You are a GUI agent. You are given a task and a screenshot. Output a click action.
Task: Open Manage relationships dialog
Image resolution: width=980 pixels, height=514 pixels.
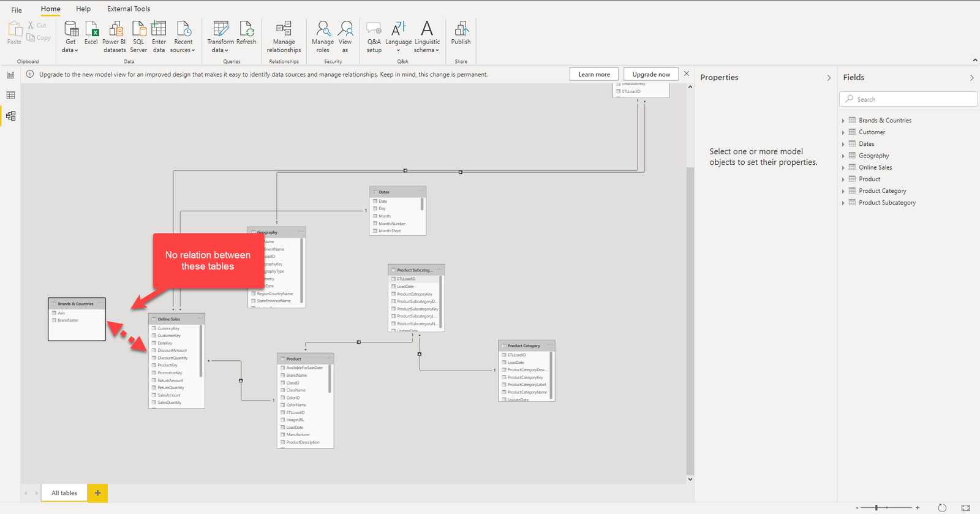click(x=284, y=37)
